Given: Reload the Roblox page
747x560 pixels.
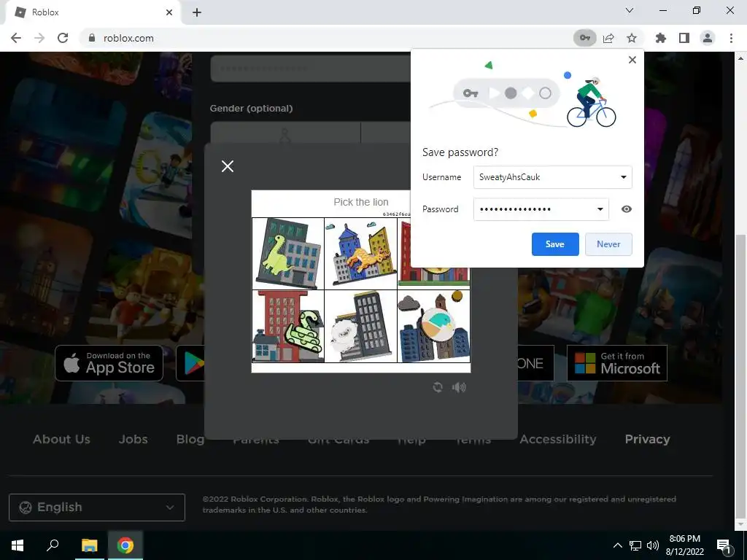Looking at the screenshot, I should 63,38.
